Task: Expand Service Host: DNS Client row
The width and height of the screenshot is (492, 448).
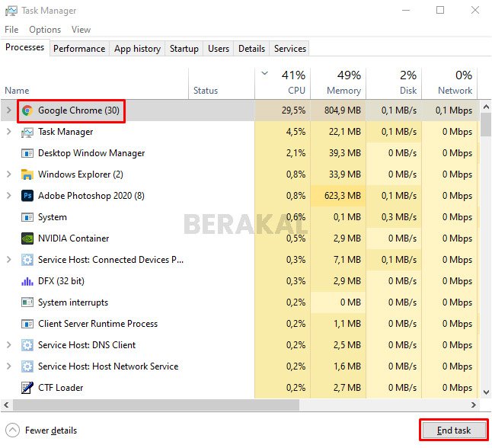Action: coord(9,345)
